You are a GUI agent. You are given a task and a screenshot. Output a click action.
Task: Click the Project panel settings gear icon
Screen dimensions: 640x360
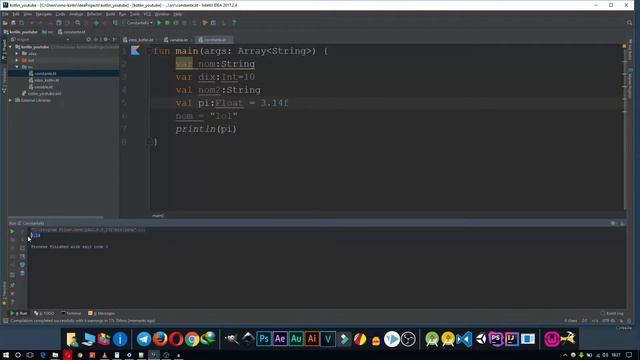106,40
